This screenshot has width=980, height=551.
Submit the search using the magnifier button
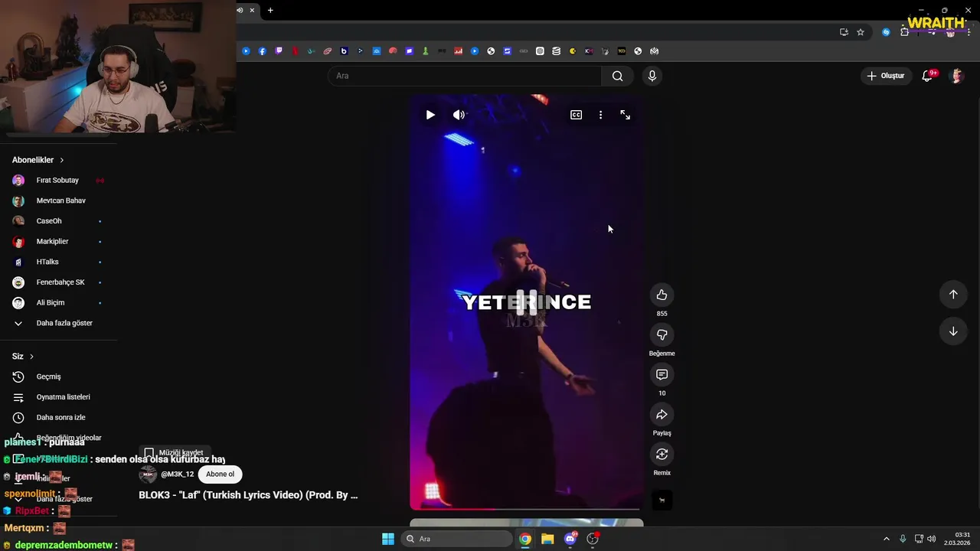click(x=617, y=76)
